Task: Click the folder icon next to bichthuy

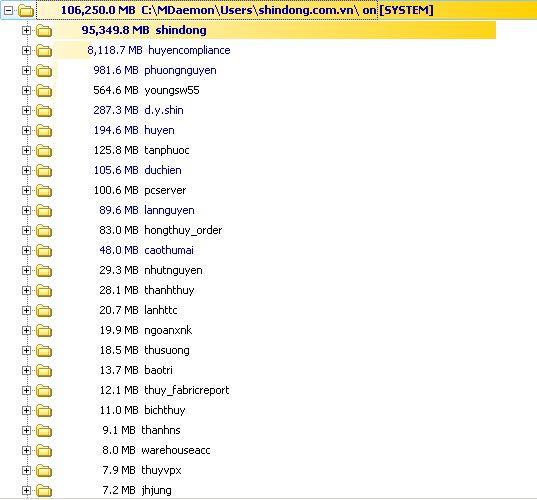Action: pyautogui.click(x=44, y=411)
